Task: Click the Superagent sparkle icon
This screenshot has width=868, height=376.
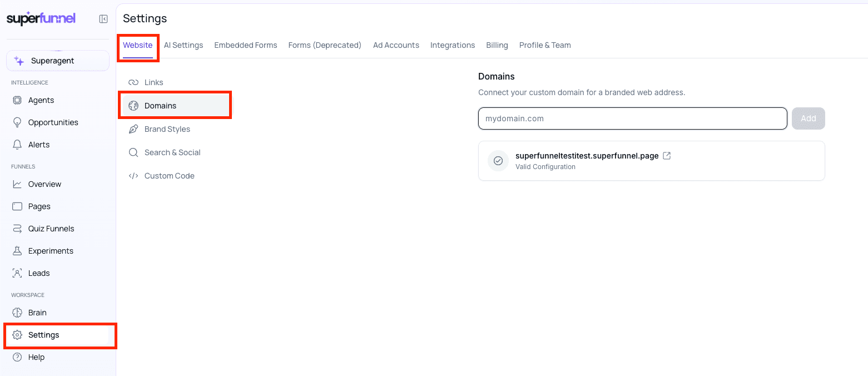Action: click(x=19, y=61)
